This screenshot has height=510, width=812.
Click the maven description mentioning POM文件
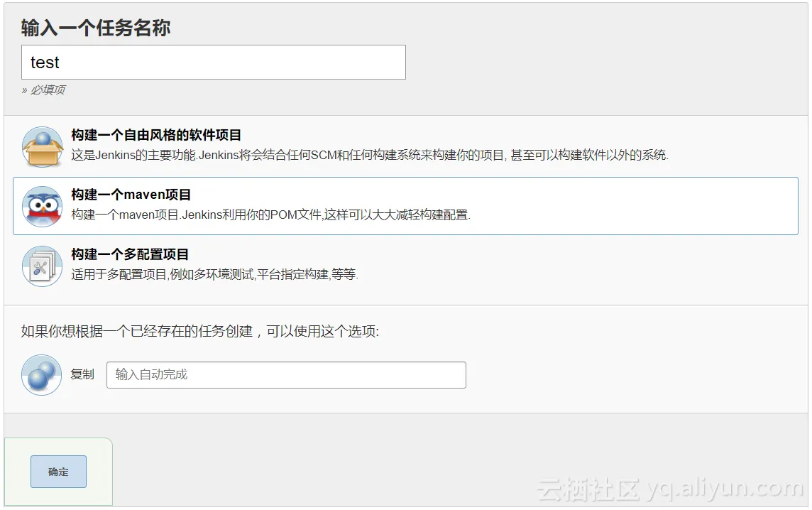pos(271,215)
